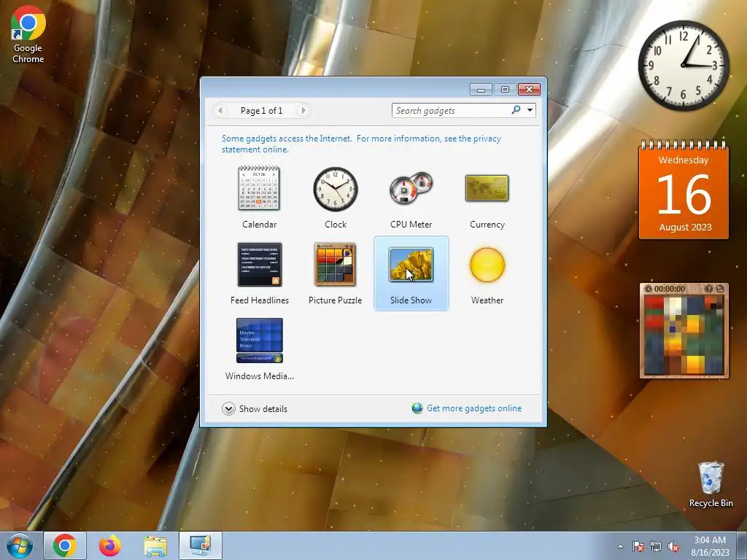Select the Google Chrome desktop shortcut
The width and height of the screenshot is (747, 560).
(x=28, y=35)
